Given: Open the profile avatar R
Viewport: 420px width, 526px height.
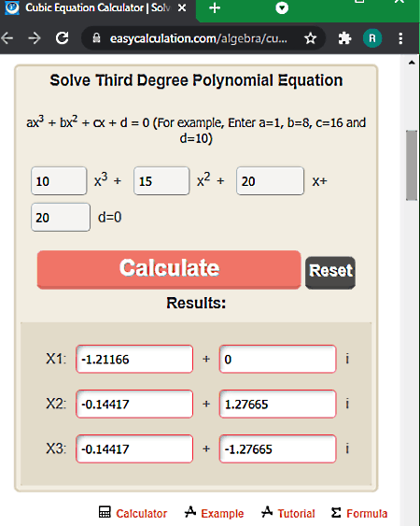Looking at the screenshot, I should [x=372, y=38].
